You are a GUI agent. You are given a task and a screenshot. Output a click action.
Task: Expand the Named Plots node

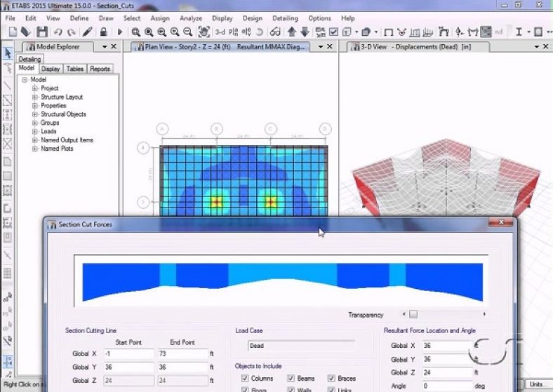[35, 149]
